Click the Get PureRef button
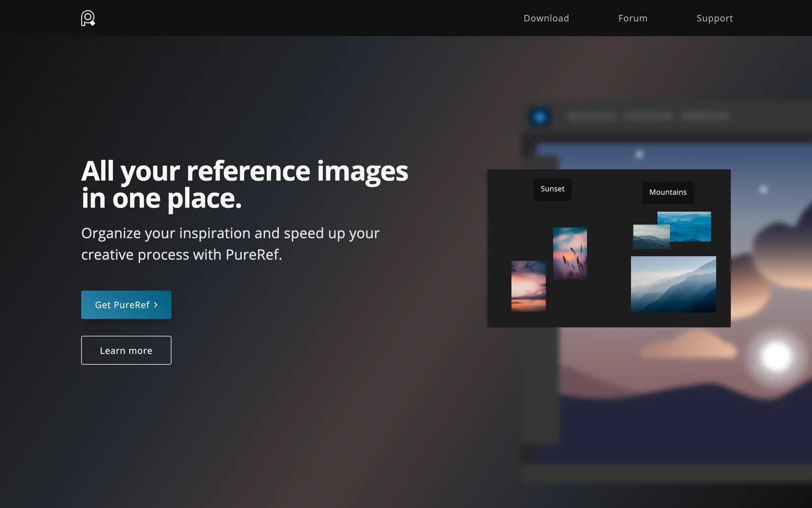 coord(126,305)
